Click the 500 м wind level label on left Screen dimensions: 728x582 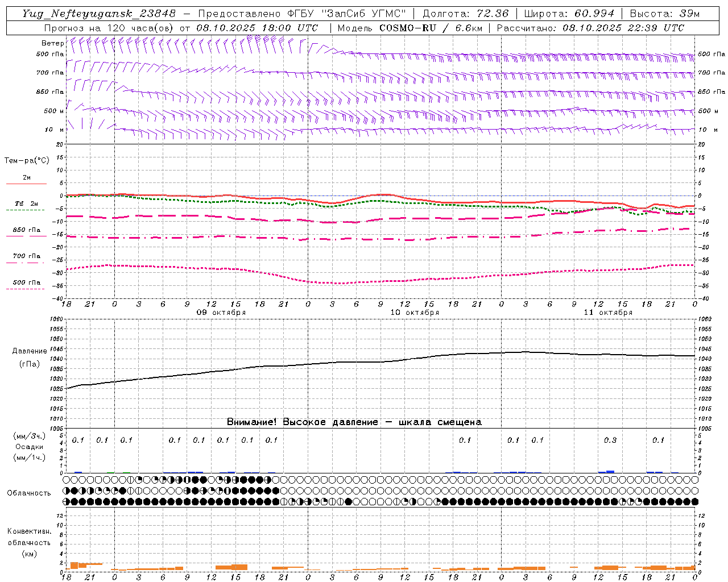point(54,111)
